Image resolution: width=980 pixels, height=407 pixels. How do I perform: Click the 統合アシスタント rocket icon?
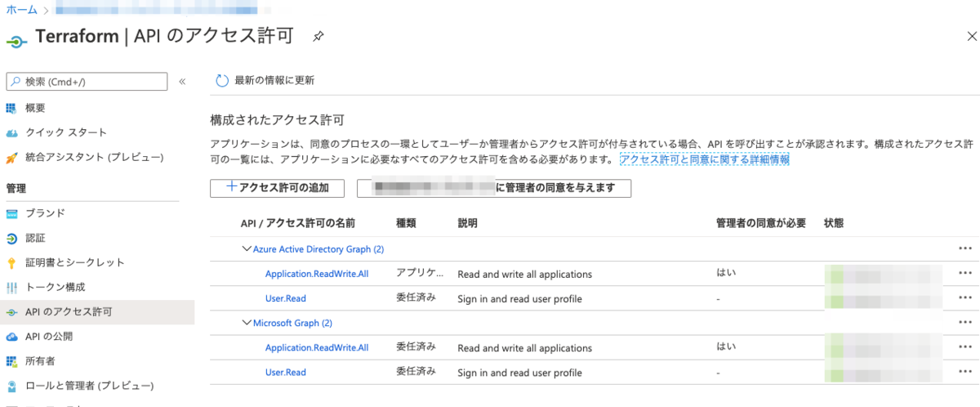point(11,157)
